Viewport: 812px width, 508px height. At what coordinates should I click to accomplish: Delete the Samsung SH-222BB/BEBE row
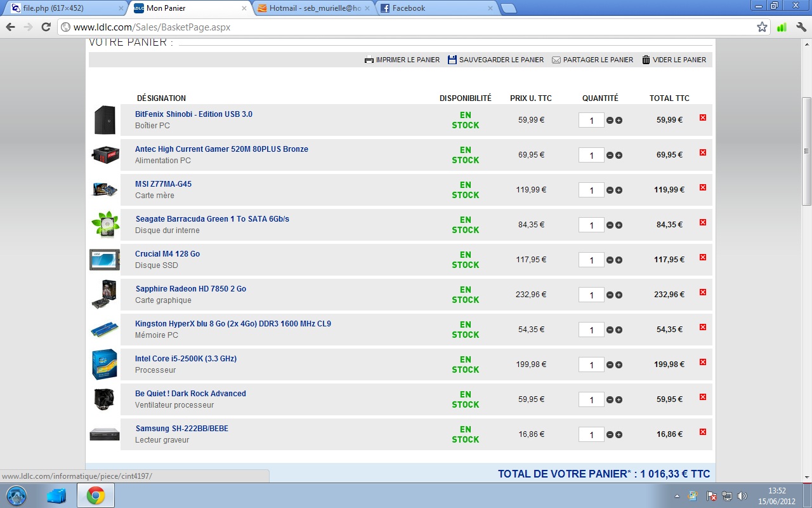[702, 432]
